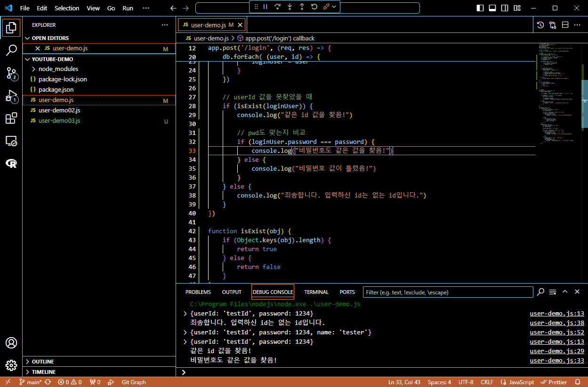The height and width of the screenshot is (387, 588).
Task: Open the disconnect dropdown arrow in debug toolbar
Action: [334, 7]
